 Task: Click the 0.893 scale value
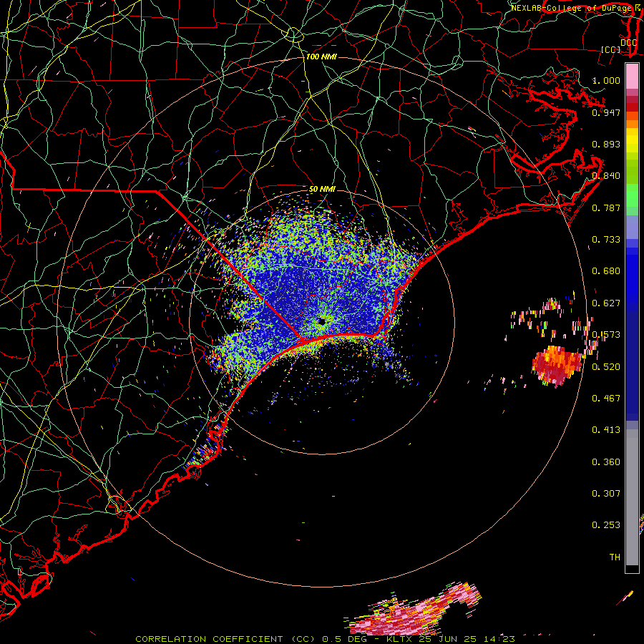pos(606,144)
